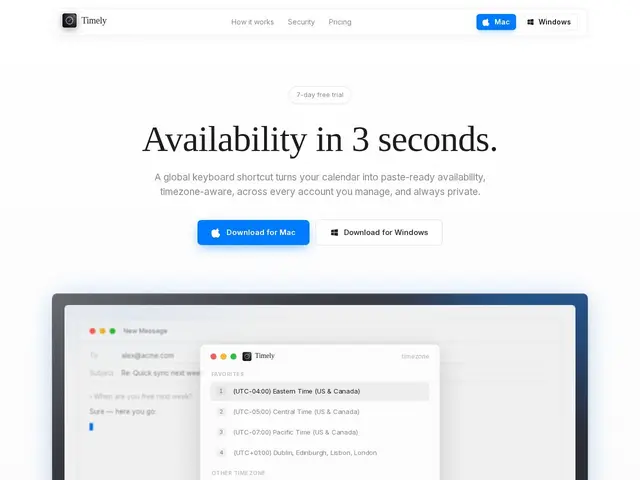Select Eastern Time (US & Canada) row
The width and height of the screenshot is (640, 480).
click(x=320, y=391)
